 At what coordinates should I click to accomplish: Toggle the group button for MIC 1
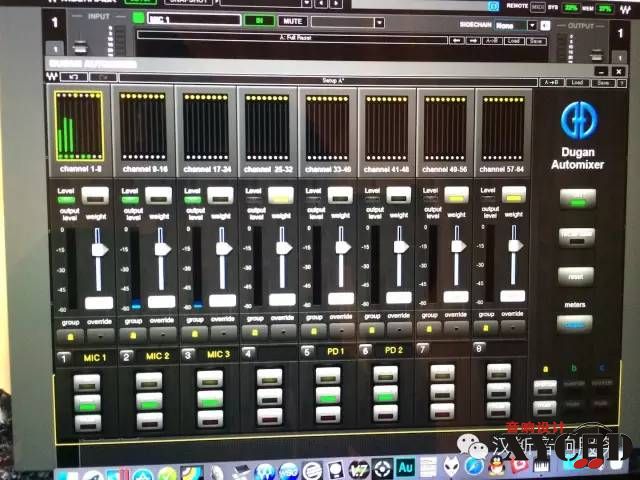(x=70, y=336)
